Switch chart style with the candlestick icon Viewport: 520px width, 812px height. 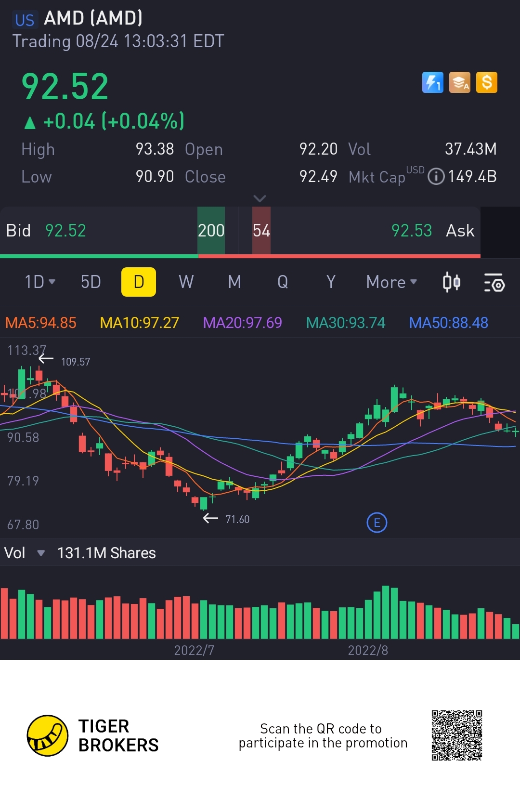point(452,282)
